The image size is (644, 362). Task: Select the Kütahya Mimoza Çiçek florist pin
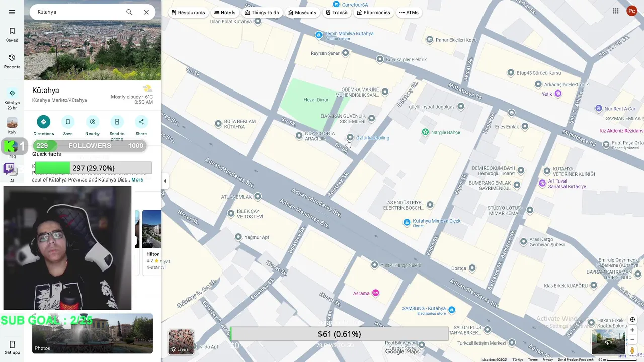click(x=407, y=222)
